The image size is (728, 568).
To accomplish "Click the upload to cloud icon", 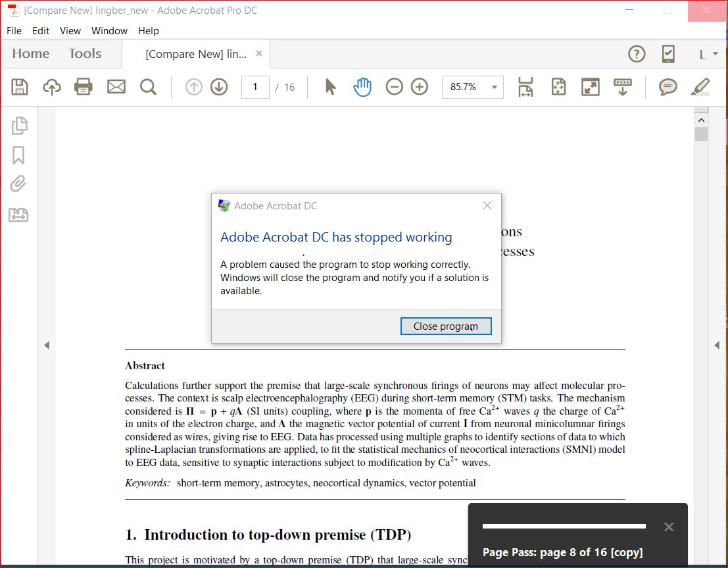I will tap(51, 87).
